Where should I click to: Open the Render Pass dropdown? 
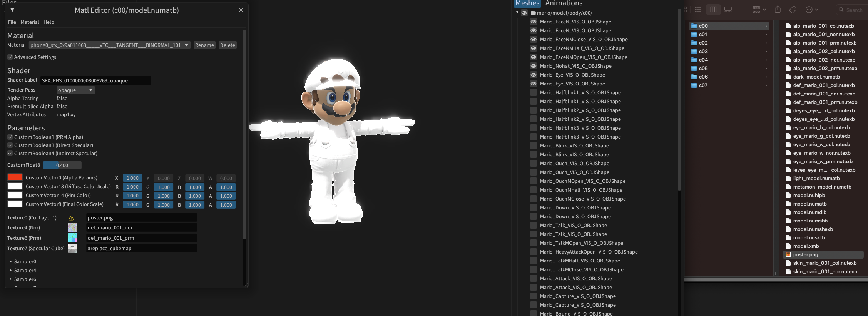pos(75,90)
